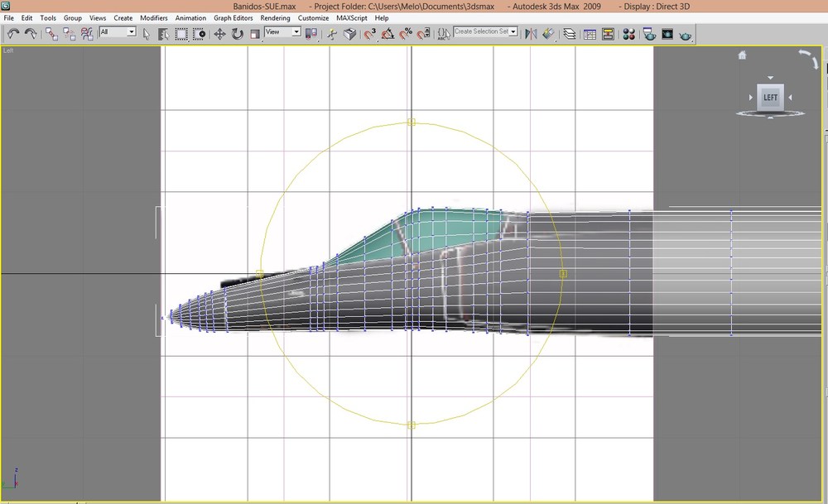Activate the Select and Move tool

coord(219,34)
